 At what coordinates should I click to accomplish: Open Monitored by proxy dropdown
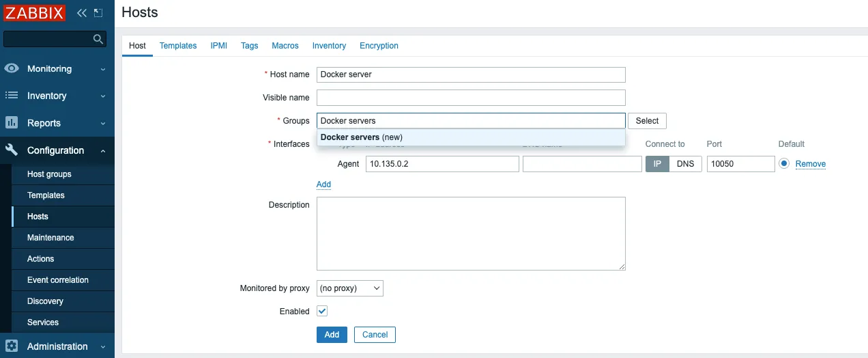350,288
